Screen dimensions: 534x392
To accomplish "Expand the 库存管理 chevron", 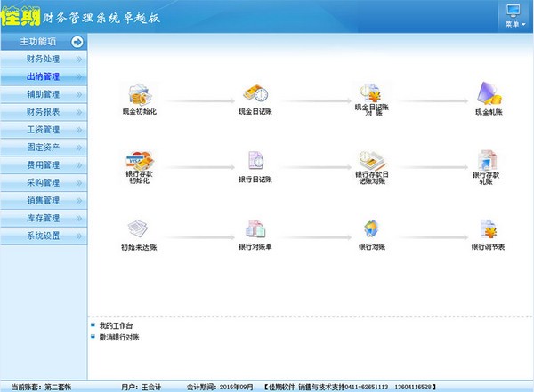I will point(78,219).
